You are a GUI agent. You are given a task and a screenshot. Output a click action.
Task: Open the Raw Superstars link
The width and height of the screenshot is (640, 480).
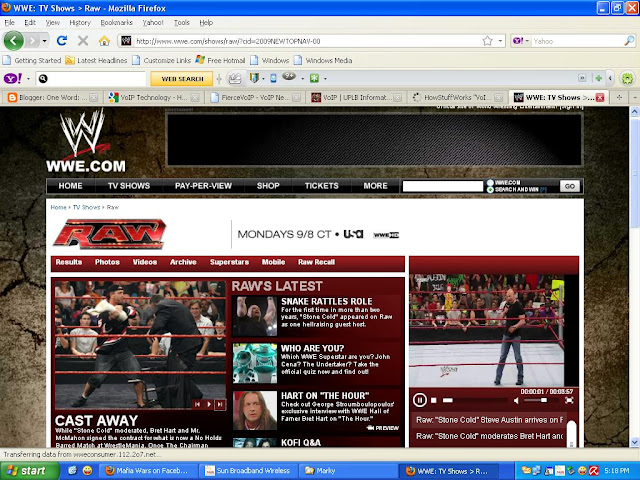coord(229,262)
